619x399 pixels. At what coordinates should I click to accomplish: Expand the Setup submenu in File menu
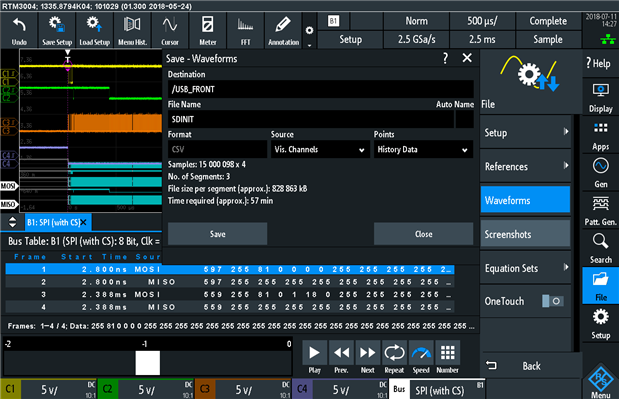pos(525,133)
